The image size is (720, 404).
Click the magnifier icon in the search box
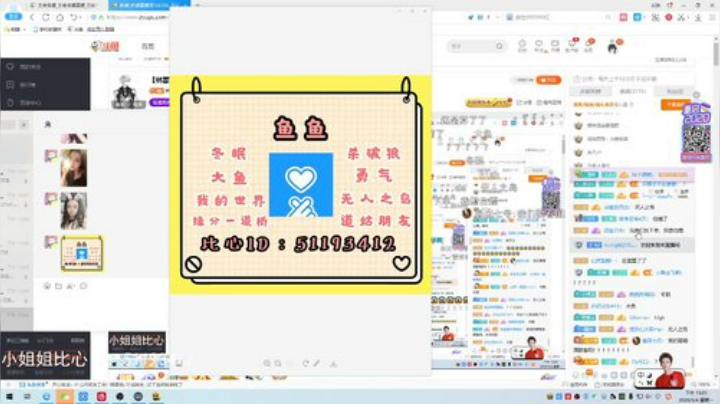pos(500,46)
